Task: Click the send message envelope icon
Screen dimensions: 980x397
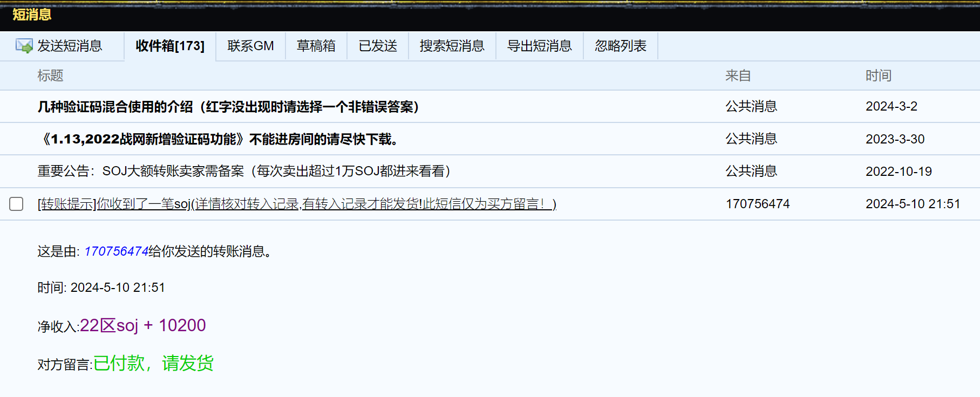Action: click(24, 46)
